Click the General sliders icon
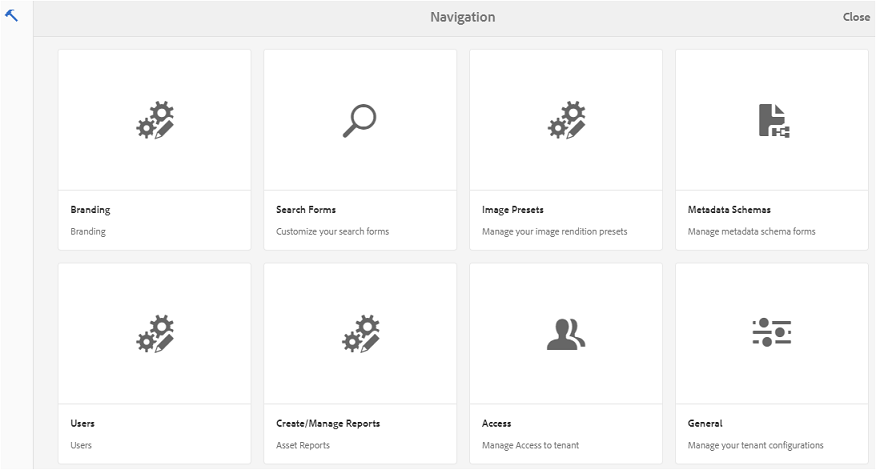Screen dimensions: 876x470 (772, 333)
